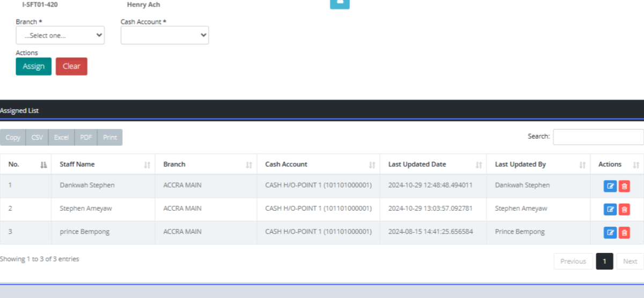Screen dimensions: 644x298
Task: Edit the Stephen Ameyaw assignment row
Action: click(x=610, y=209)
